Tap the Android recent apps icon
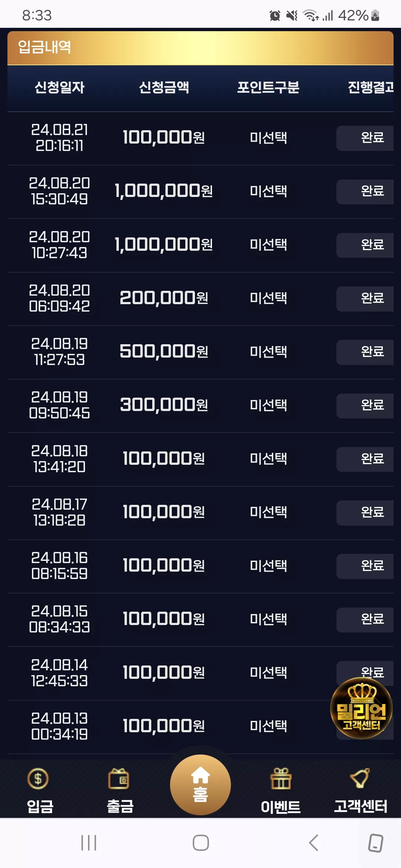 click(x=89, y=843)
